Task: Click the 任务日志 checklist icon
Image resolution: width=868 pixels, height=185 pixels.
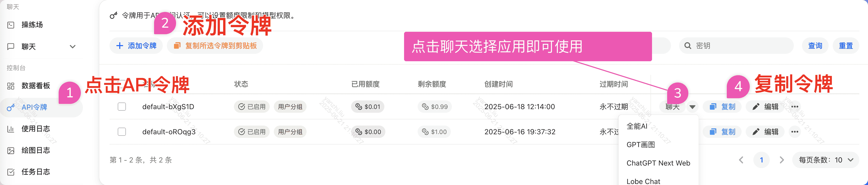Action: pyautogui.click(x=11, y=172)
